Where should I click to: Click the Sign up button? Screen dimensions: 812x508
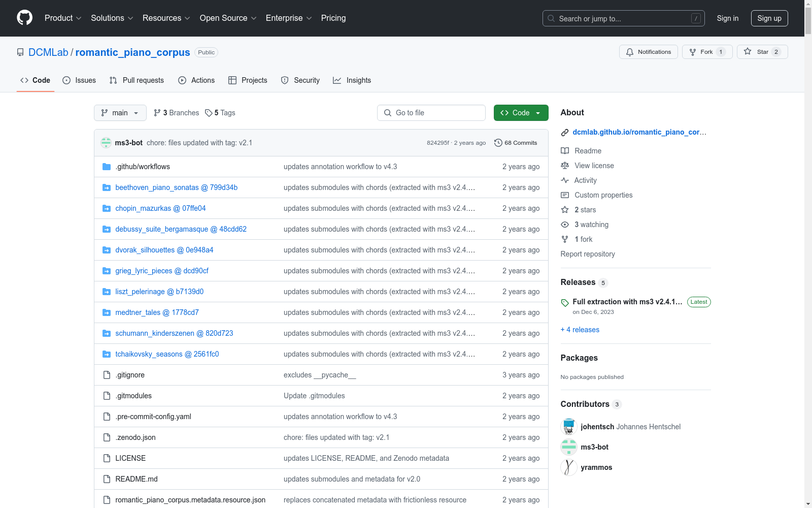pos(769,18)
